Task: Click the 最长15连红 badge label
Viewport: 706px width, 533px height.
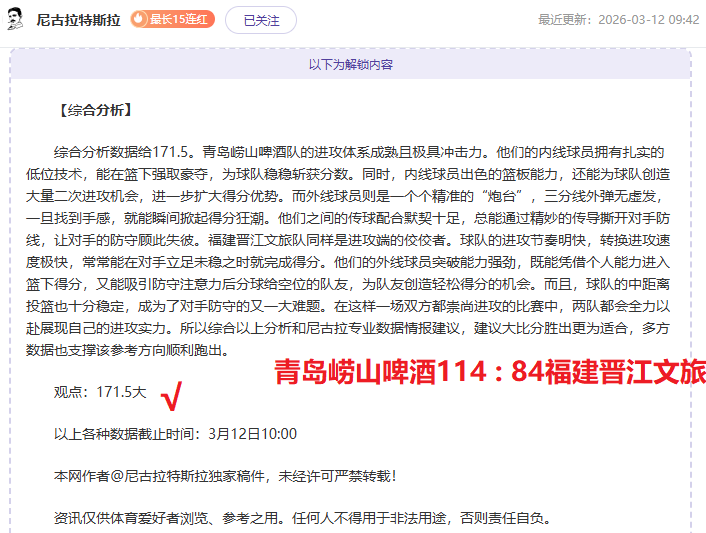Action: 179,20
